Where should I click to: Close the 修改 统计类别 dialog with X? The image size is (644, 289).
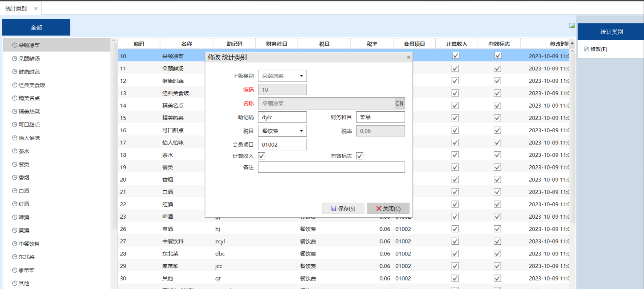(408, 57)
